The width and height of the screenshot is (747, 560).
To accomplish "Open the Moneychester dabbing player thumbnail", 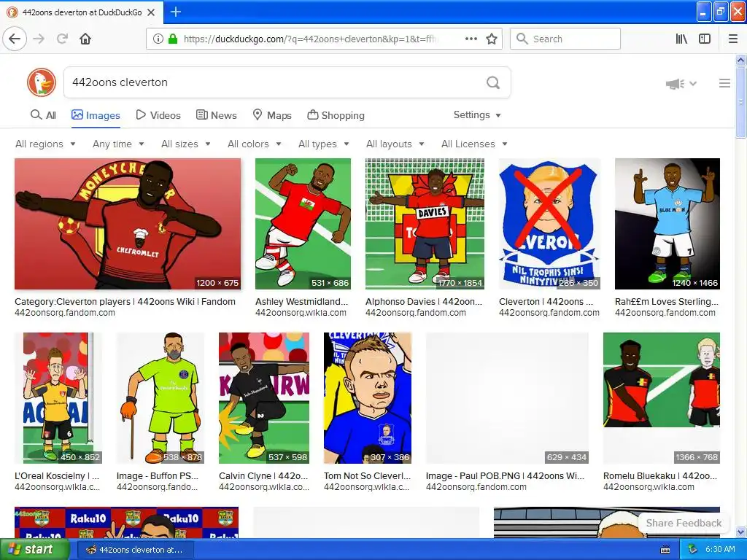I will (128, 224).
